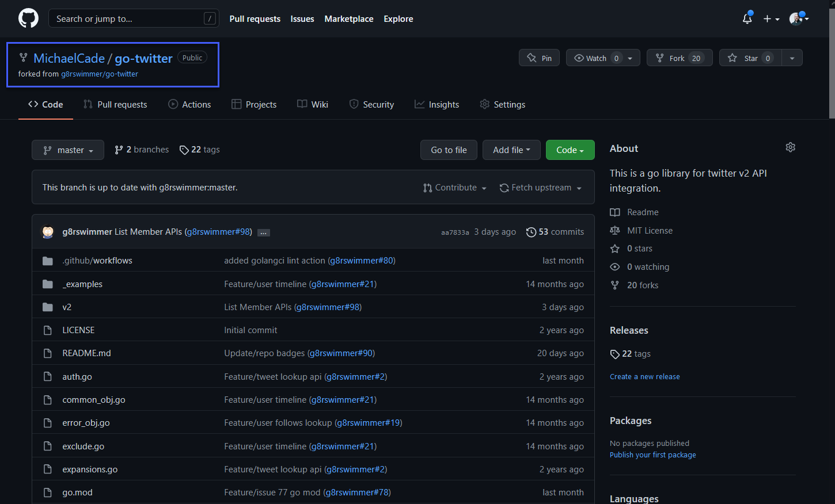The image size is (835, 504).
Task: Open the GitHub home page via octocat logo
Action: (28, 18)
